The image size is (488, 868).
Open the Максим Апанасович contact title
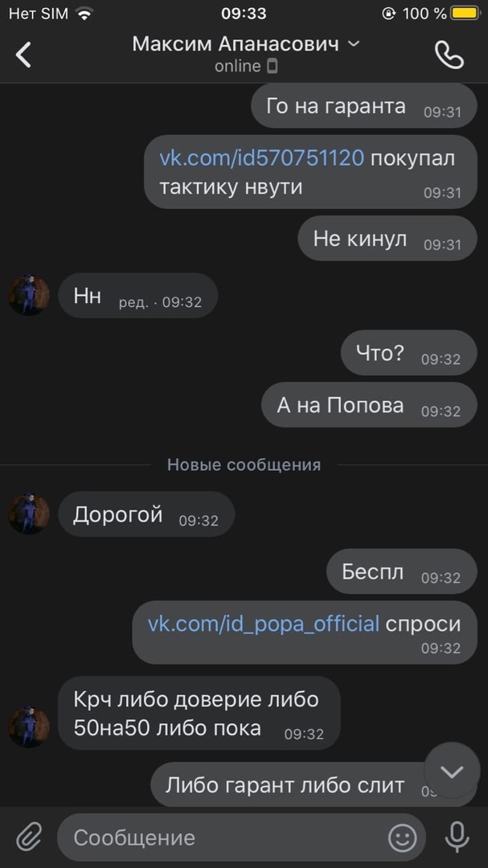pos(236,44)
